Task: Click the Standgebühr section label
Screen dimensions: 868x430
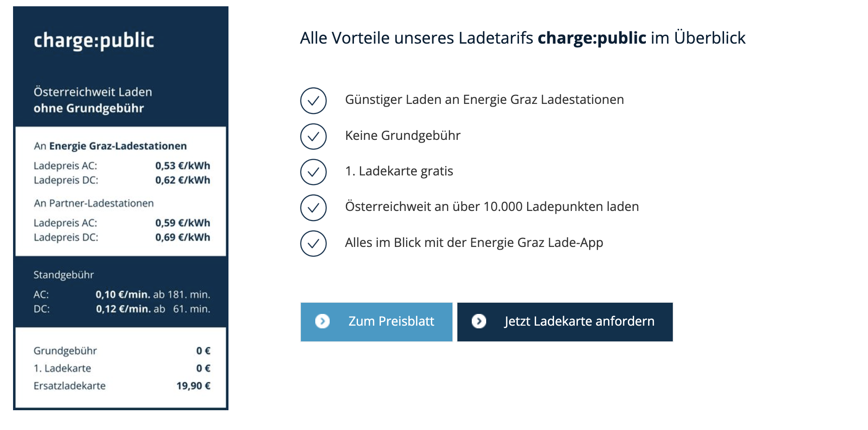Action: [x=63, y=275]
